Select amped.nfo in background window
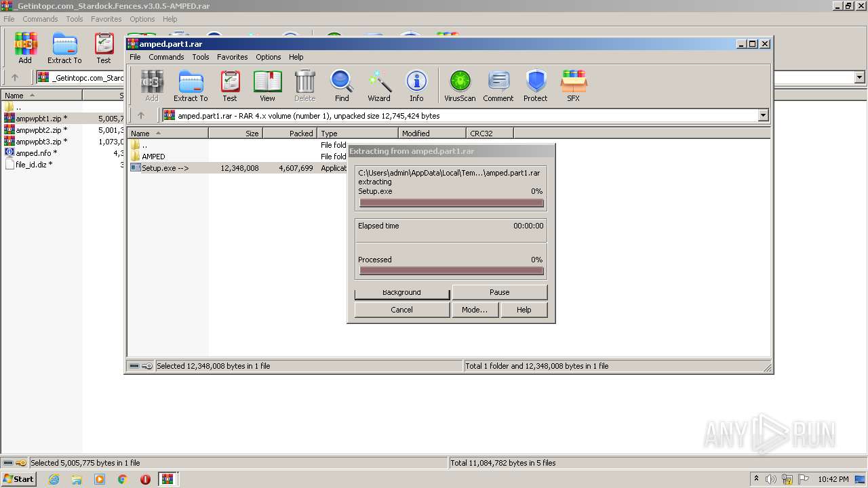This screenshot has width=868, height=488. [x=37, y=153]
